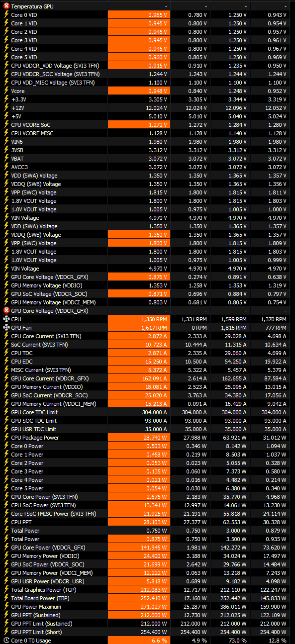Screen dimensions: 295x644
Task: Select the CPU VCORE MISC label
Action: pos(32,133)
